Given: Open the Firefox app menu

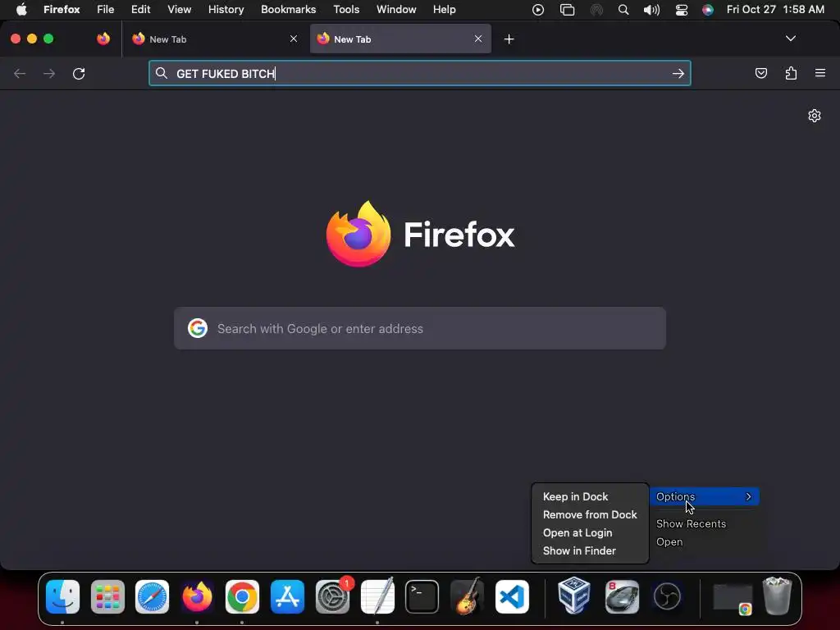Looking at the screenshot, I should 62,10.
